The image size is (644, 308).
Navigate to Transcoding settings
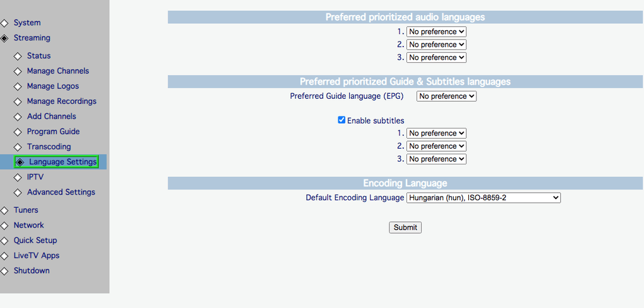click(x=49, y=147)
